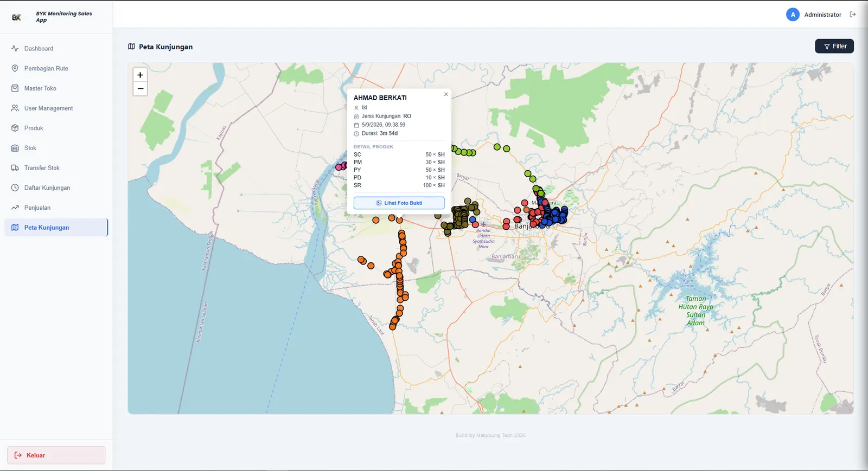Click the Durasi 3m 54d text
This screenshot has height=471, width=868.
pos(380,133)
